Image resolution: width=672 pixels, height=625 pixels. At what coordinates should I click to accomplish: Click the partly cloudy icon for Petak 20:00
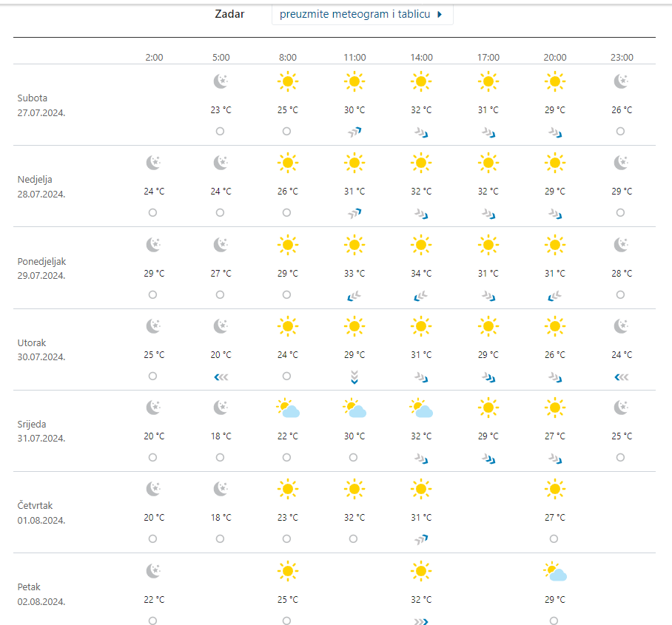point(555,572)
